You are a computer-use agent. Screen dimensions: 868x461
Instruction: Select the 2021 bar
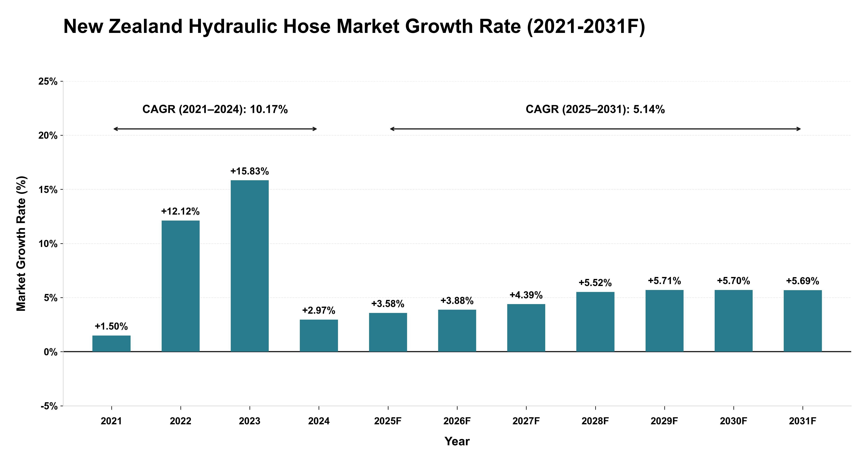pos(112,343)
